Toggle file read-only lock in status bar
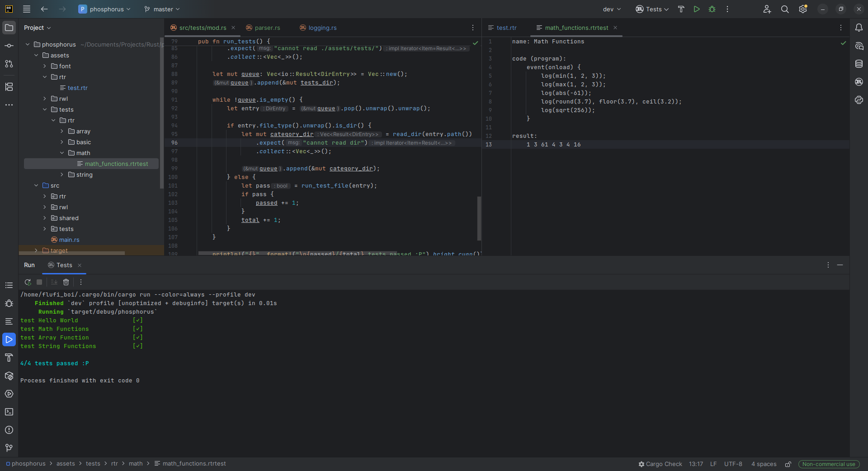 [788, 464]
